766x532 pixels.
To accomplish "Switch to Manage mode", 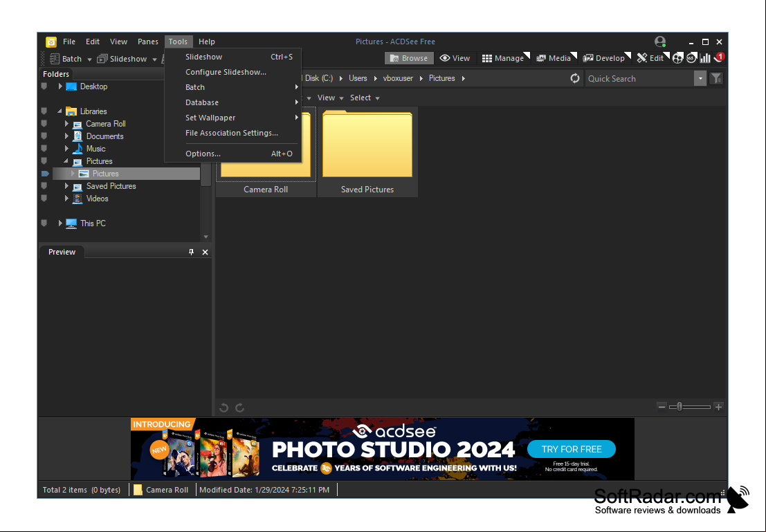I will pos(503,58).
